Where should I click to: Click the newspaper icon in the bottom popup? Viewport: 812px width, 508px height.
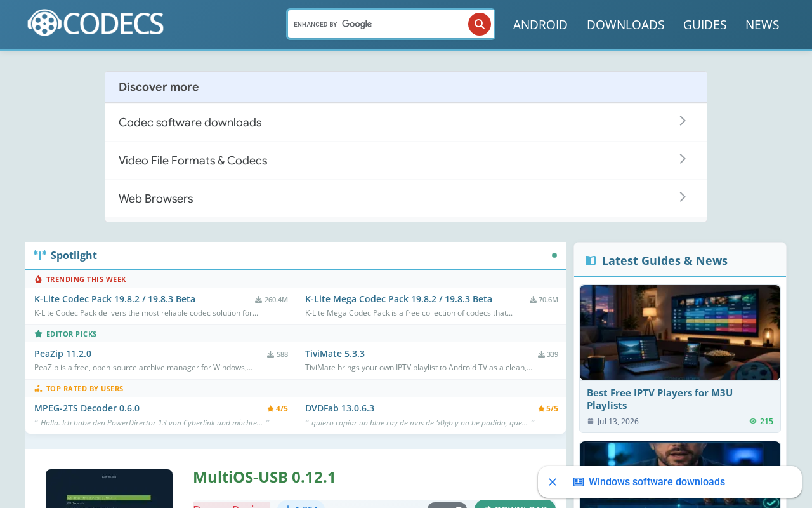click(579, 482)
